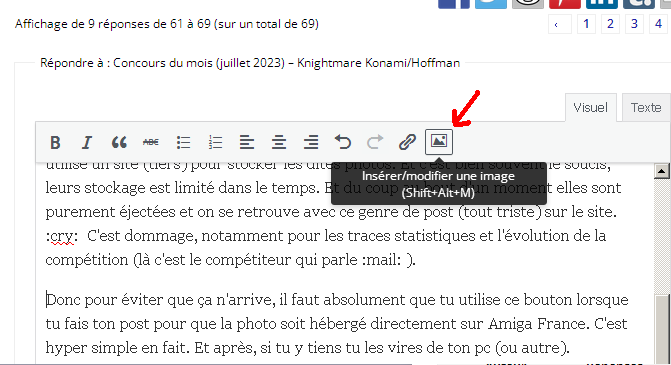Toggle bold formatting in the editor toolbar
Screen dimensions: 671x365
[x=55, y=142]
